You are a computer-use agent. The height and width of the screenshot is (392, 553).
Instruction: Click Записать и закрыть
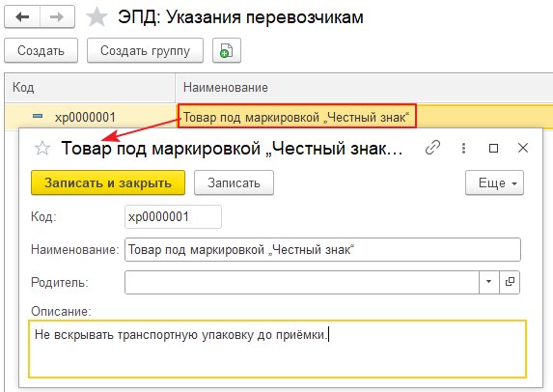point(108,182)
